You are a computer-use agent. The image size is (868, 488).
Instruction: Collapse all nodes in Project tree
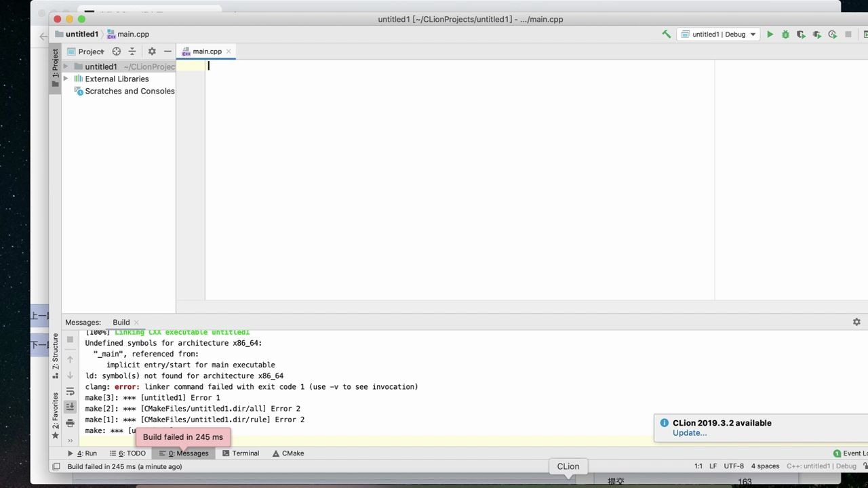tap(132, 51)
